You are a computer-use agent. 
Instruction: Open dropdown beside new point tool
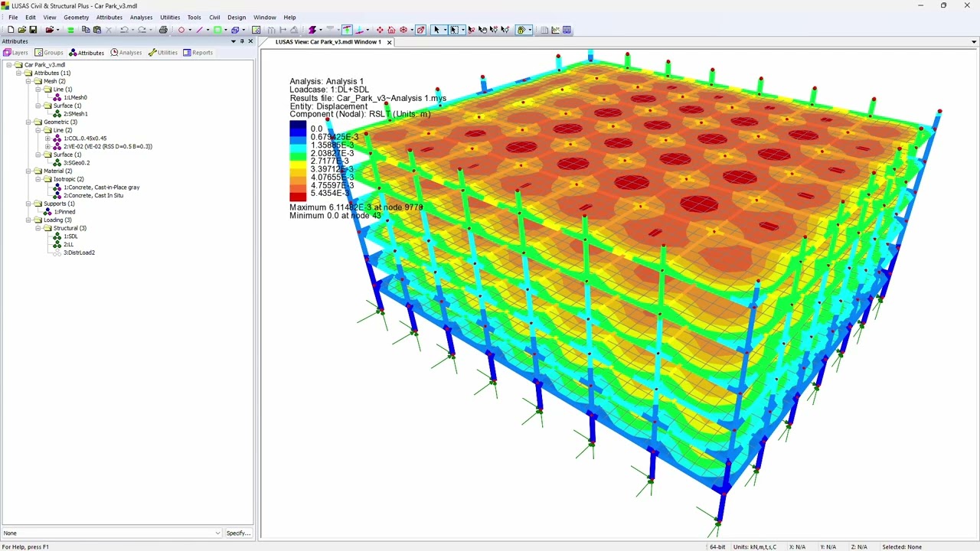pos(190,30)
